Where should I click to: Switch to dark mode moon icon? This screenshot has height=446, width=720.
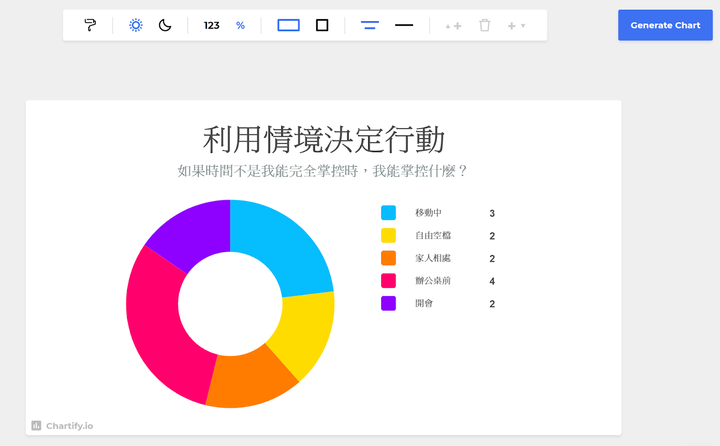coord(165,25)
